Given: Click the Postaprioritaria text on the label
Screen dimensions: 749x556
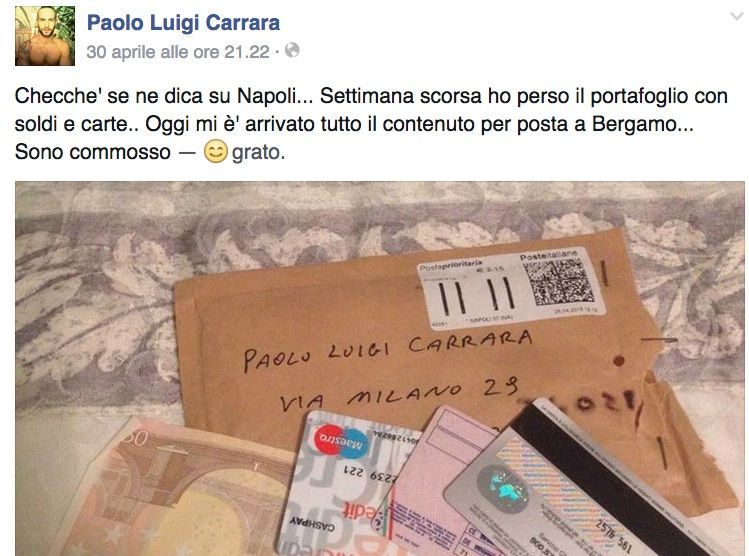Looking at the screenshot, I should pos(451,265).
